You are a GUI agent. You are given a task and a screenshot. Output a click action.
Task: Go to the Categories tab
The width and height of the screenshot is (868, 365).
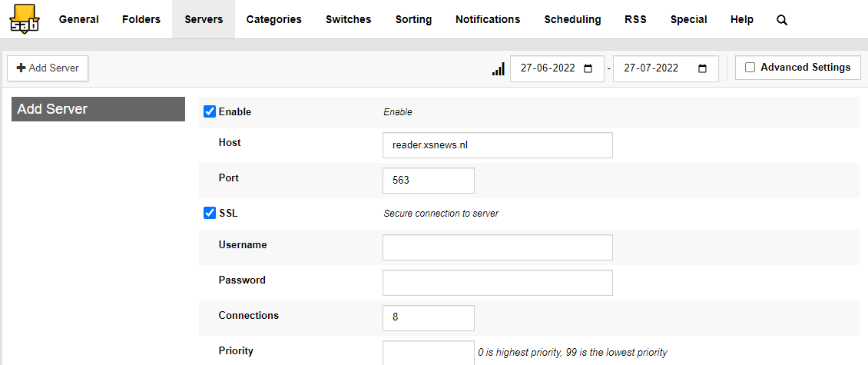click(274, 19)
